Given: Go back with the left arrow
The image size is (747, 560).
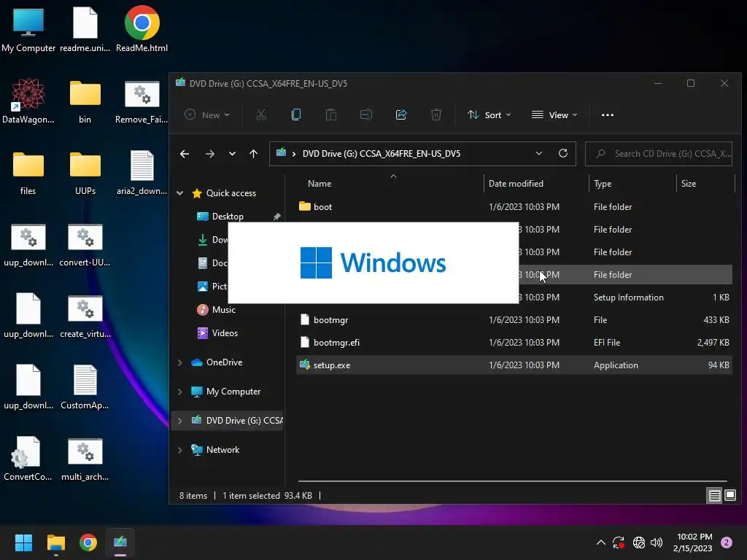Looking at the screenshot, I should tap(185, 154).
